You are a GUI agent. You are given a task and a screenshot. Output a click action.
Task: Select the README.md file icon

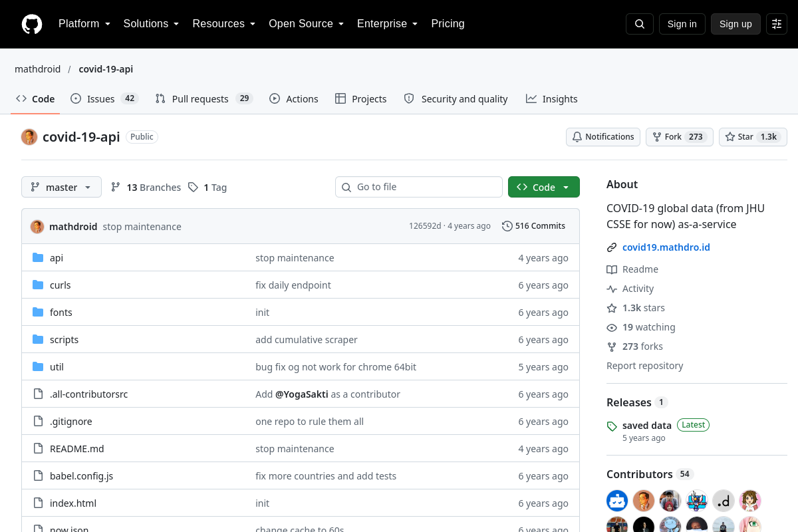click(x=38, y=448)
